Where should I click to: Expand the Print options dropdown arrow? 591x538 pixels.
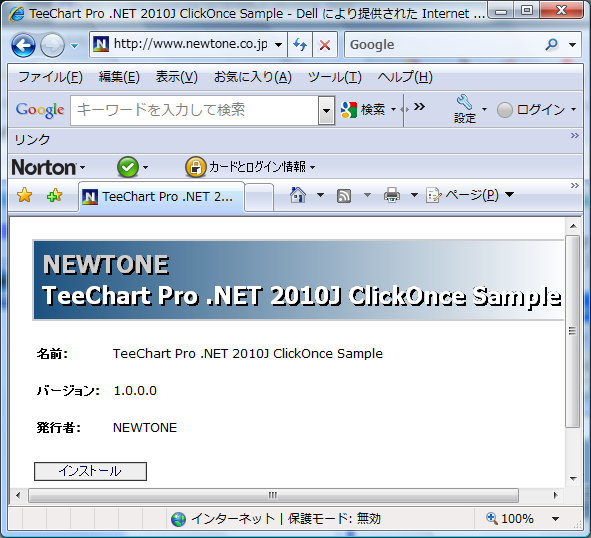(414, 195)
